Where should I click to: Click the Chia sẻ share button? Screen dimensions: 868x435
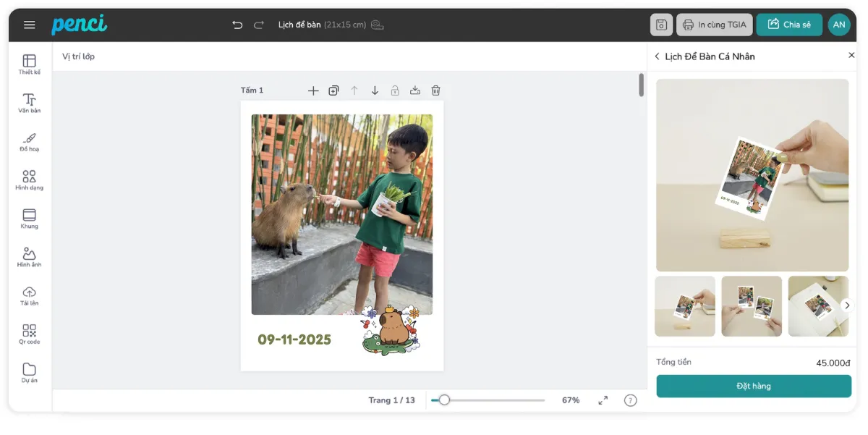point(789,25)
